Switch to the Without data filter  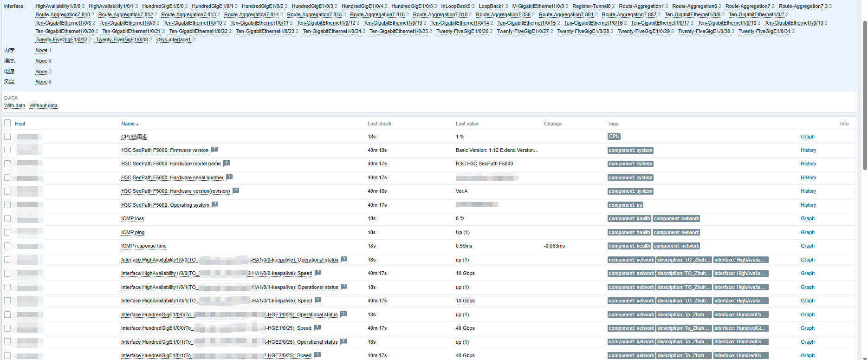click(x=44, y=105)
